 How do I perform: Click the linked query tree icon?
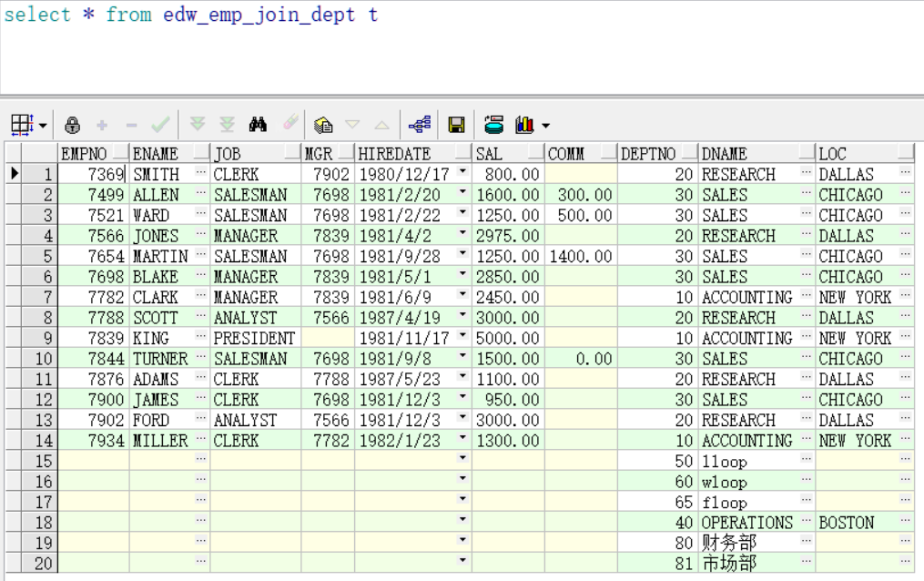pyautogui.click(x=420, y=125)
